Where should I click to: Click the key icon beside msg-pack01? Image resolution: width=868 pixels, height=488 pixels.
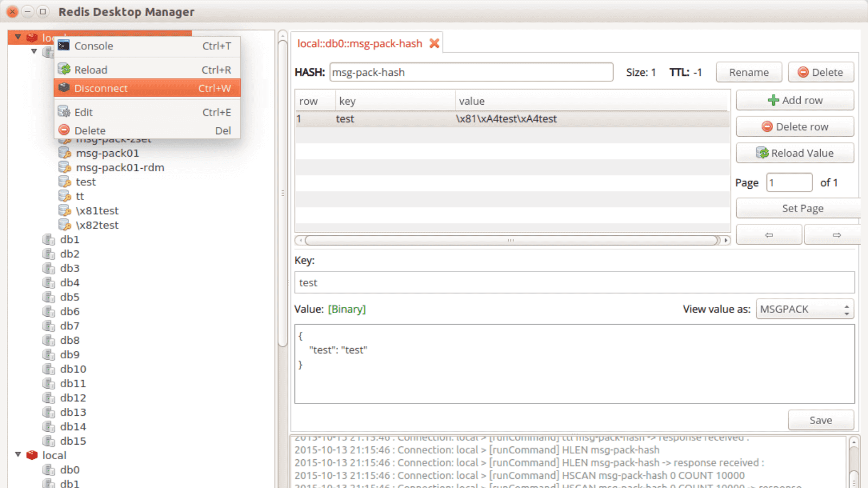click(65, 153)
